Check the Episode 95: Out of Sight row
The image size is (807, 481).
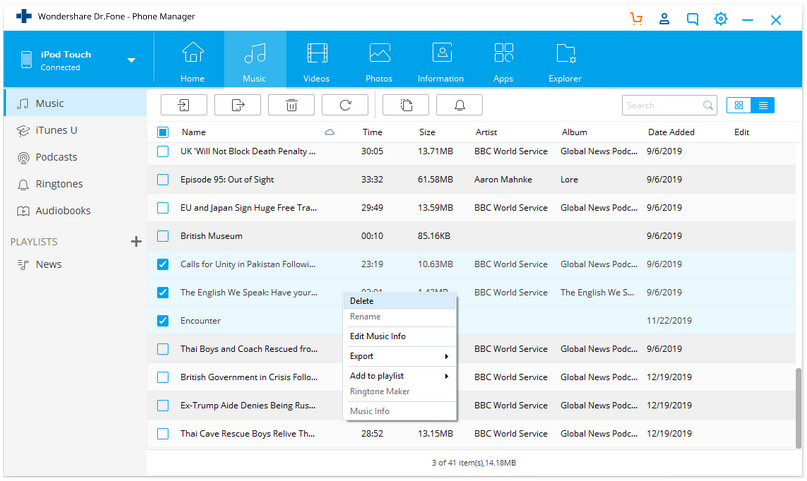tap(163, 180)
